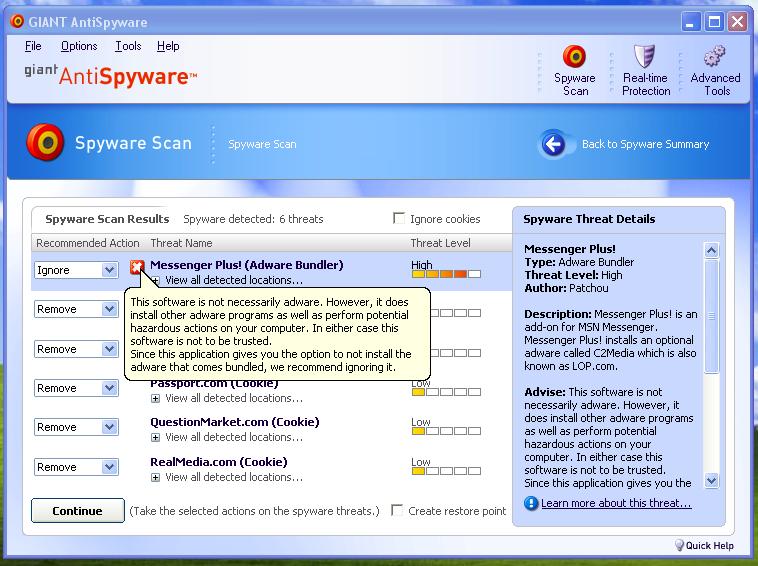The height and width of the screenshot is (566, 758).
Task: Select the Messenger Plus! (Adware Bundler) threat
Action: point(247,265)
